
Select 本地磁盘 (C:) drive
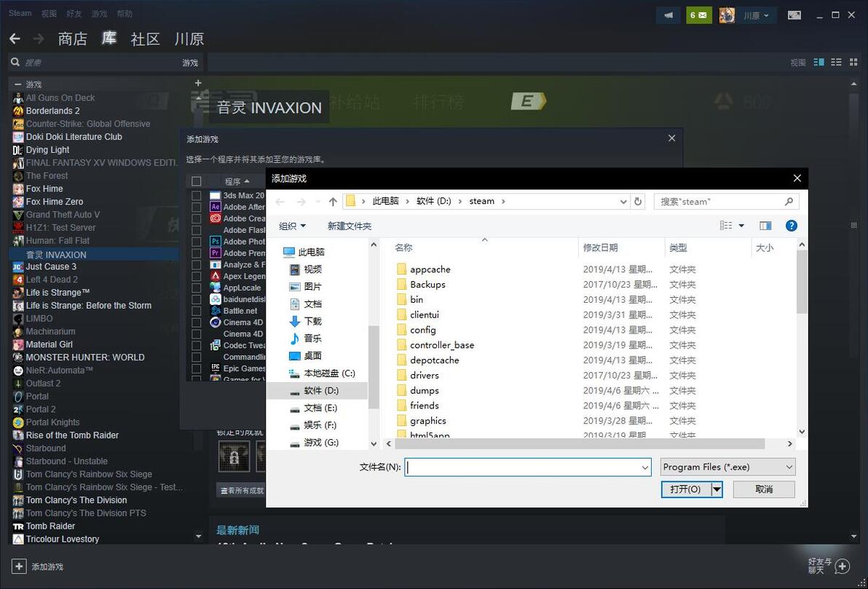pos(329,373)
